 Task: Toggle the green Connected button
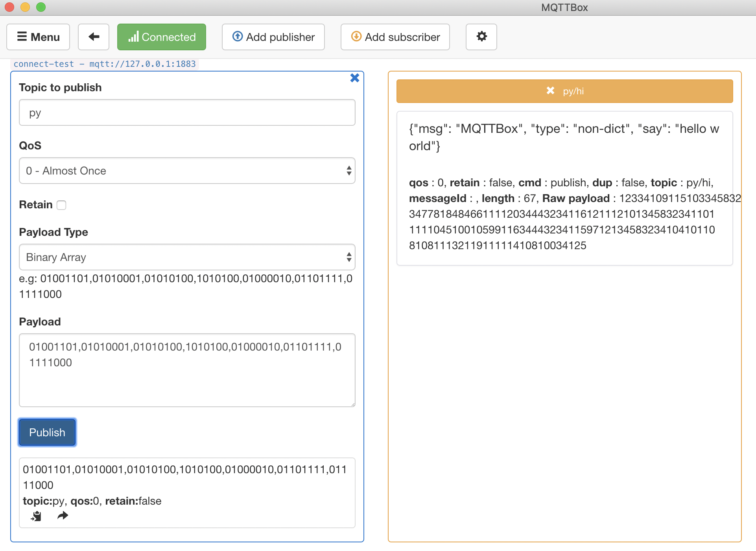162,37
